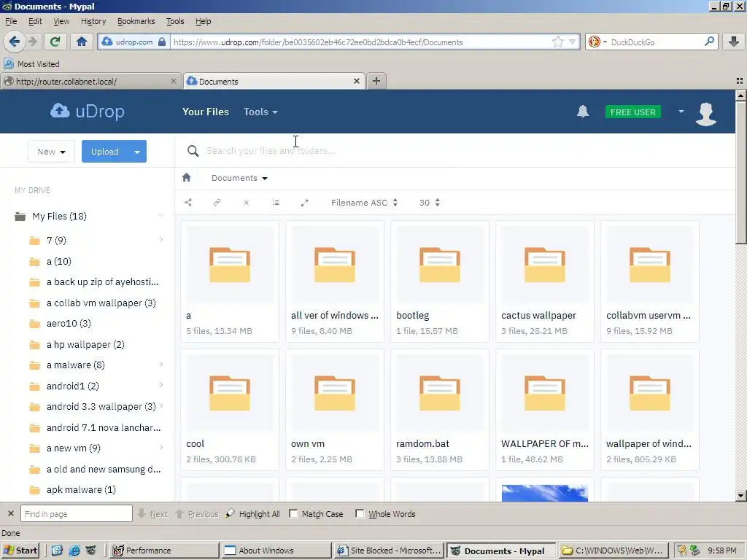Image resolution: width=747 pixels, height=560 pixels.
Task: Select 'a collab vm wallpaper (3)' in sidebar
Action: (x=101, y=303)
